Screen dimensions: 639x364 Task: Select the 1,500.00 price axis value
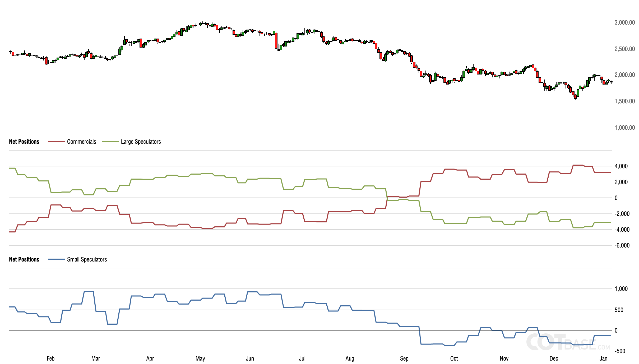point(624,101)
